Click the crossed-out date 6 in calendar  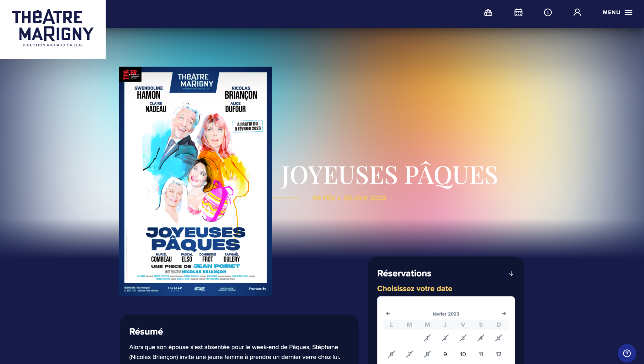[x=391, y=354]
